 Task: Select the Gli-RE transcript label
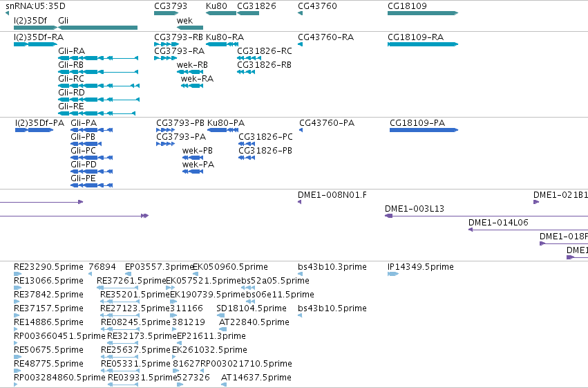[71, 107]
